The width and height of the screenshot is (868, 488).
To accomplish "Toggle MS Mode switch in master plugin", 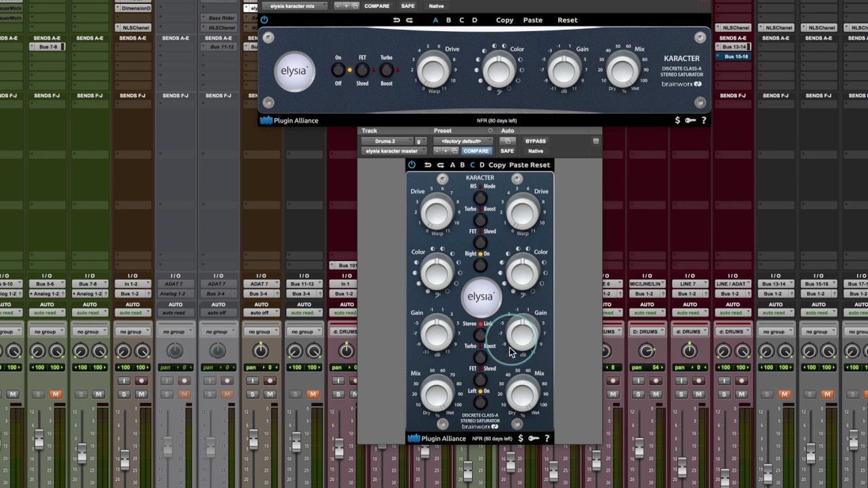I will [480, 198].
